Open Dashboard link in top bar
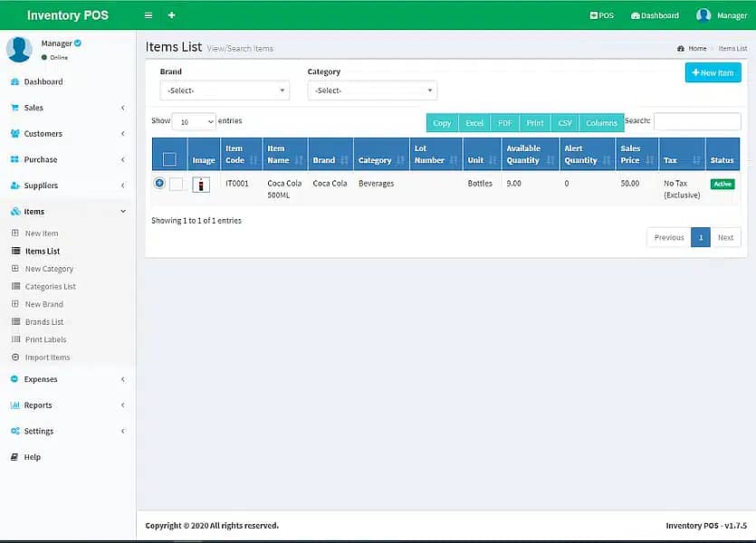 coord(655,15)
